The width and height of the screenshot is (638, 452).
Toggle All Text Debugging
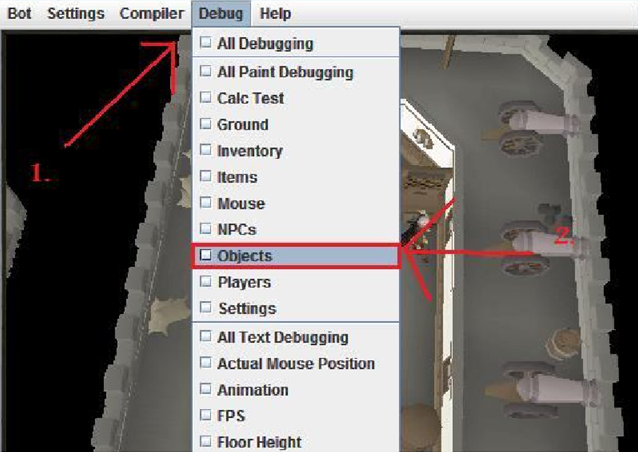point(296,337)
